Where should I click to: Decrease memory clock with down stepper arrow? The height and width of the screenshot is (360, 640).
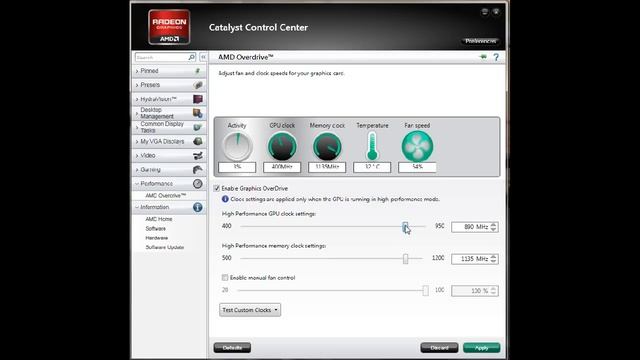pos(493,261)
